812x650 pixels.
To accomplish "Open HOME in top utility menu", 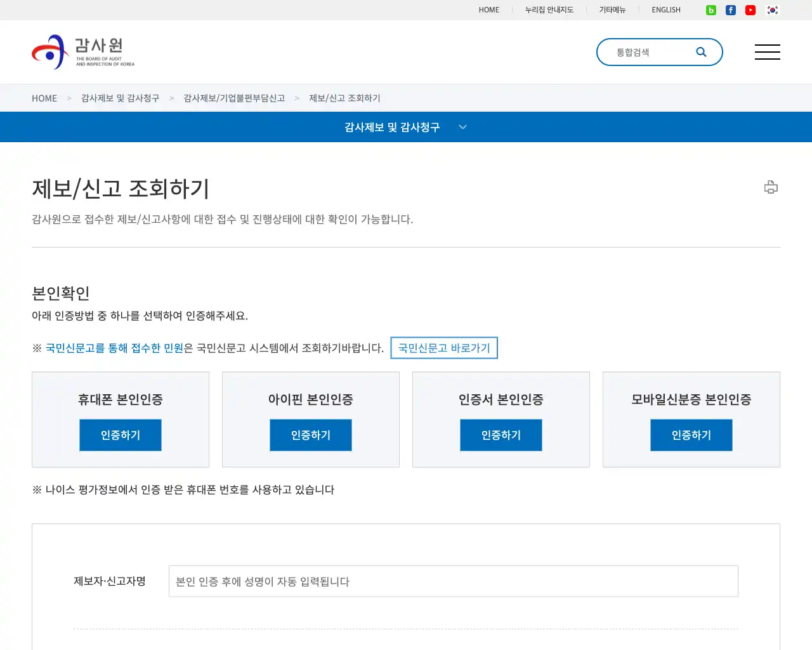I will pos(489,10).
